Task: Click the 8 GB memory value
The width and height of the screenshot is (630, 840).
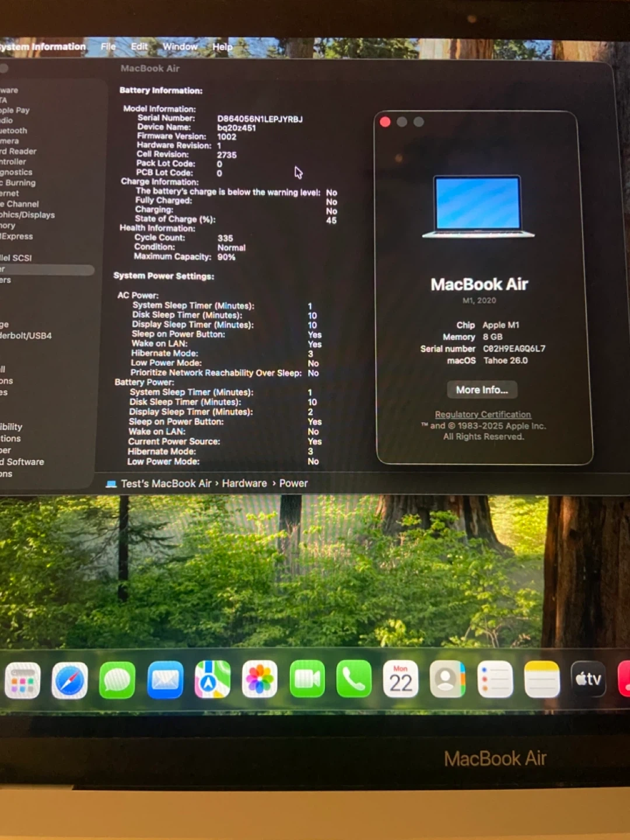Action: pos(492,337)
